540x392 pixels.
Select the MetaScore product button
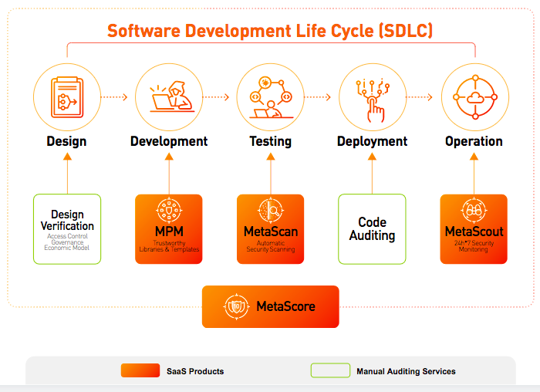coord(271,306)
